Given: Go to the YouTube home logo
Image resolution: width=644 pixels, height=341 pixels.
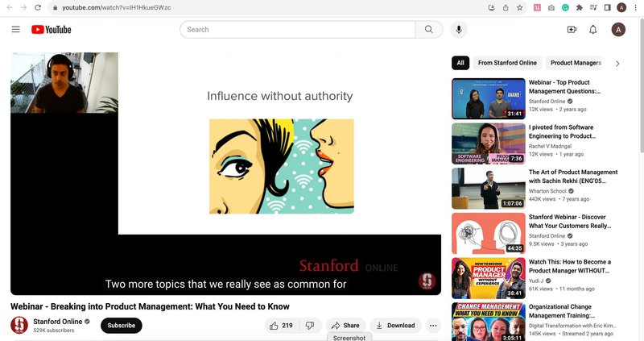Looking at the screenshot, I should [x=52, y=30].
